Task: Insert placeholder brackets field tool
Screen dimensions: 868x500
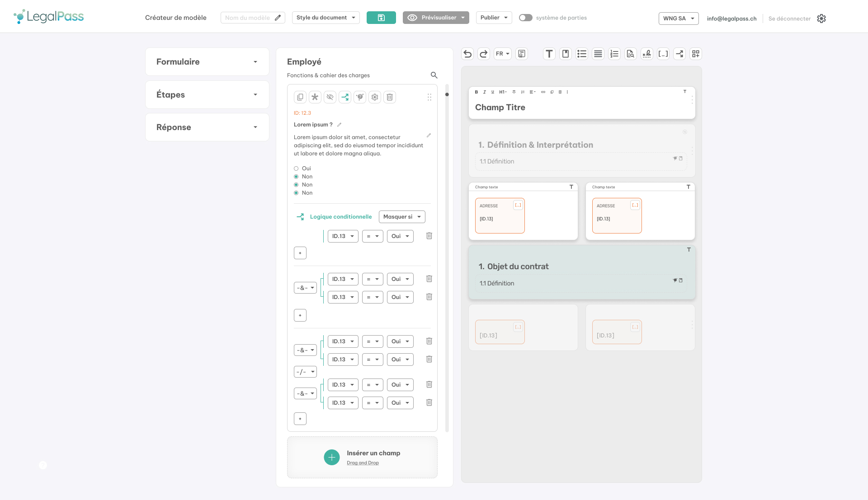Action: click(x=663, y=54)
